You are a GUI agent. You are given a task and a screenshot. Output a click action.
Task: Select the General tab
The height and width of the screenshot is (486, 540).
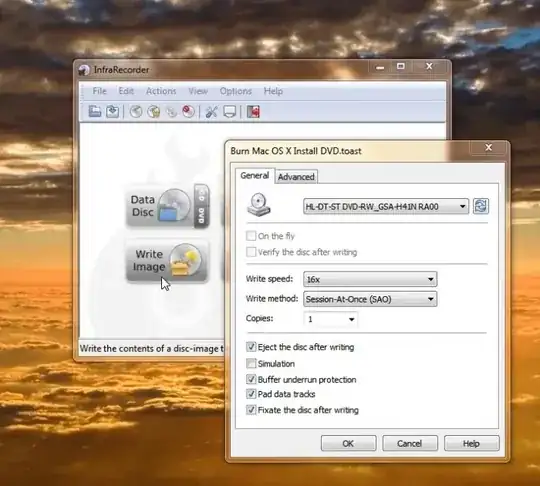coord(255,176)
